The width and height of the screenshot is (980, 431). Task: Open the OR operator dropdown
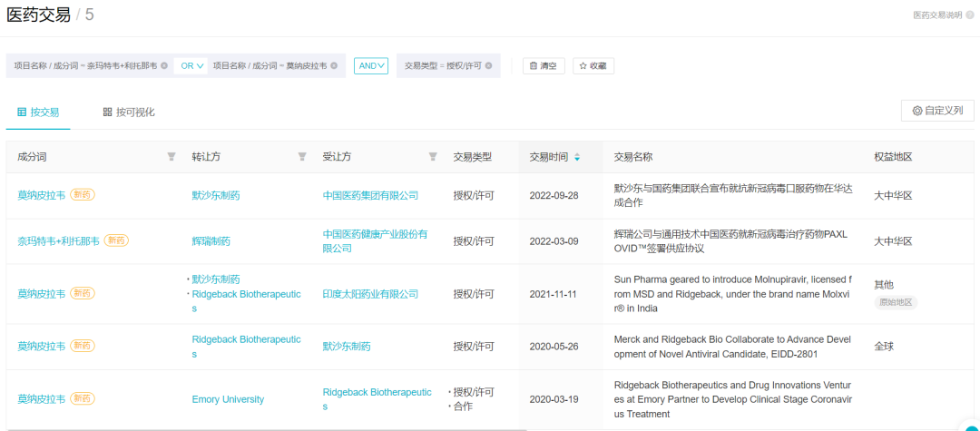(x=191, y=65)
